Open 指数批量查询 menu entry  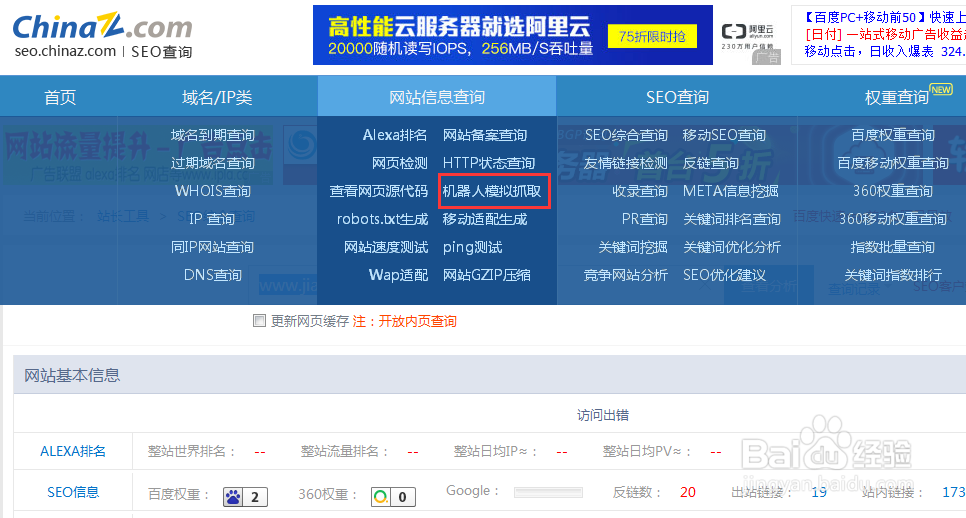click(893, 247)
